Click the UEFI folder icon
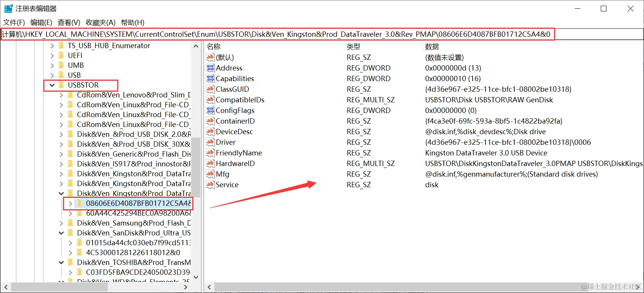The height and width of the screenshot is (293, 644). pyautogui.click(x=61, y=55)
